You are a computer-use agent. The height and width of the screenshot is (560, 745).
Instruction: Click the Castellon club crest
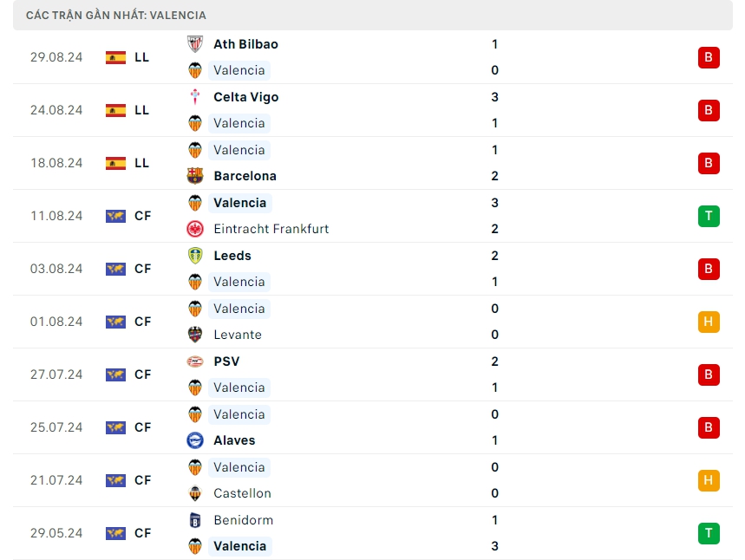[x=195, y=493]
